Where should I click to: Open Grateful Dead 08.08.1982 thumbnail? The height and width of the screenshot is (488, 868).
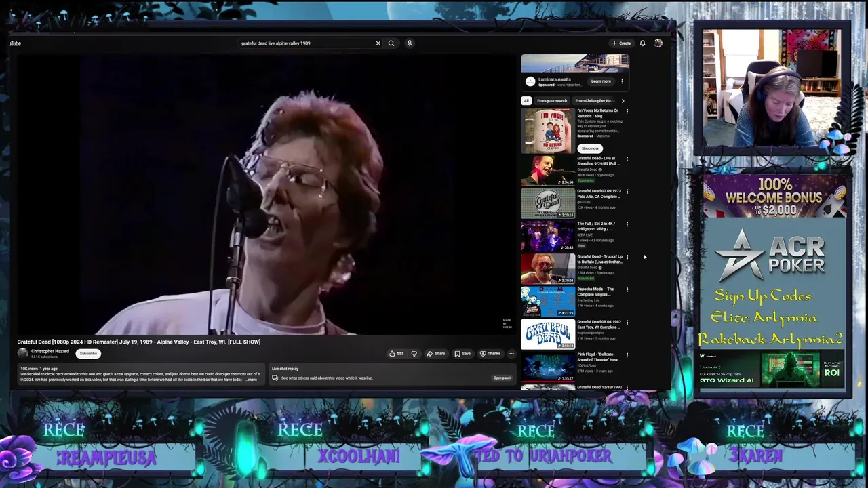(x=548, y=333)
